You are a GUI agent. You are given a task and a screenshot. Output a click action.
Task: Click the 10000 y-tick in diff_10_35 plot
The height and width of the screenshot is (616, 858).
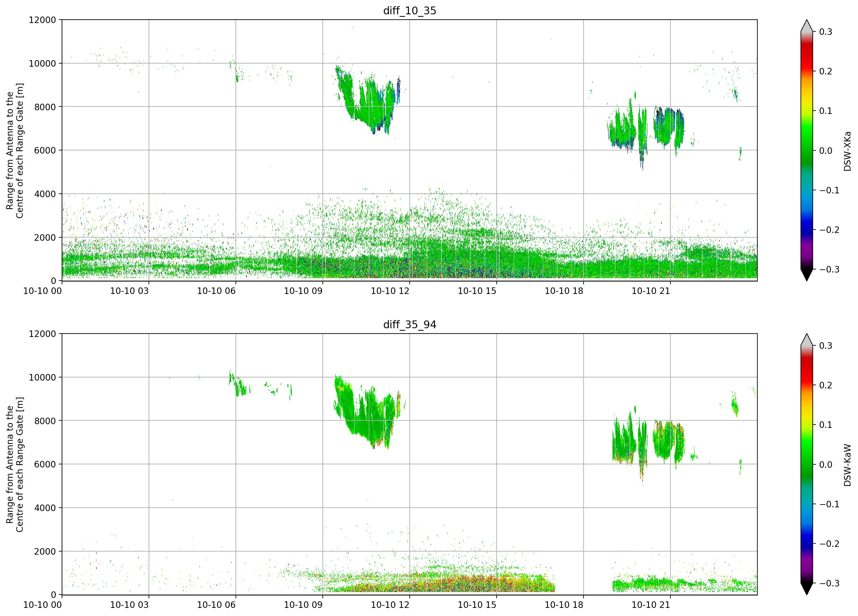(42, 63)
